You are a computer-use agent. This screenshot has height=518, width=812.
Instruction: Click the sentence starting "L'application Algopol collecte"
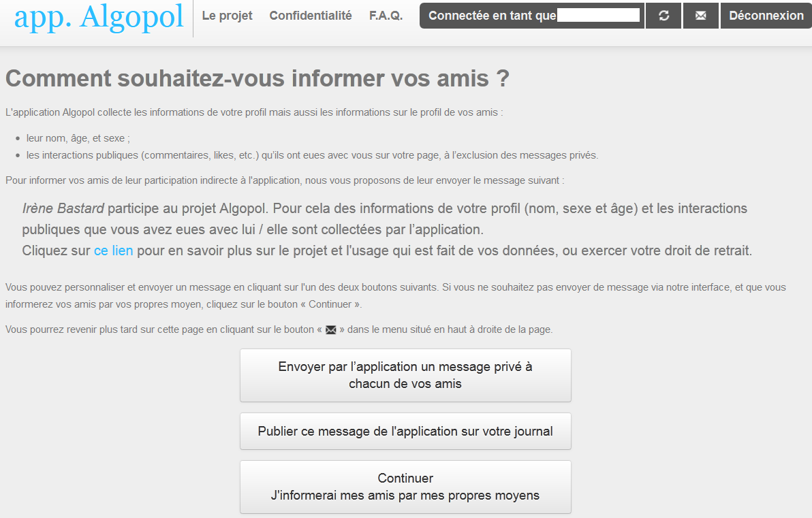(253, 112)
